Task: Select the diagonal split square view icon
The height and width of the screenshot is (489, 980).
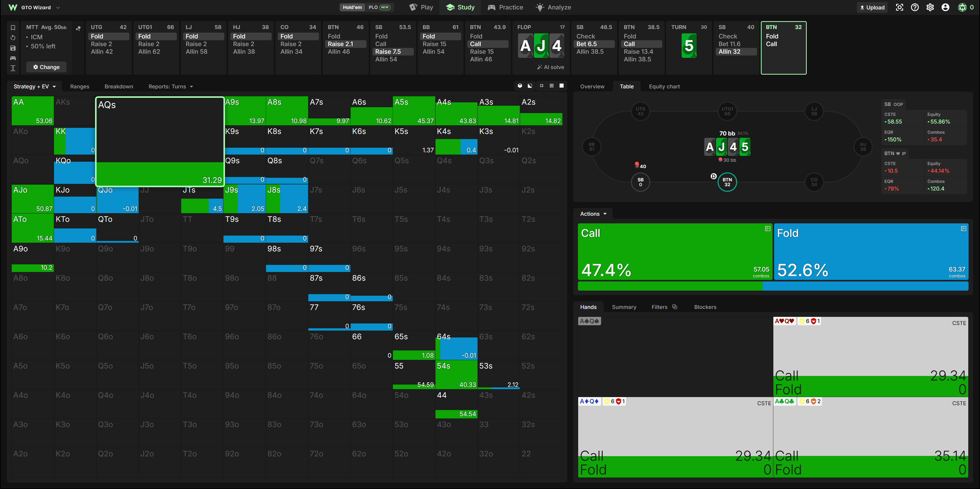Action: click(x=530, y=86)
